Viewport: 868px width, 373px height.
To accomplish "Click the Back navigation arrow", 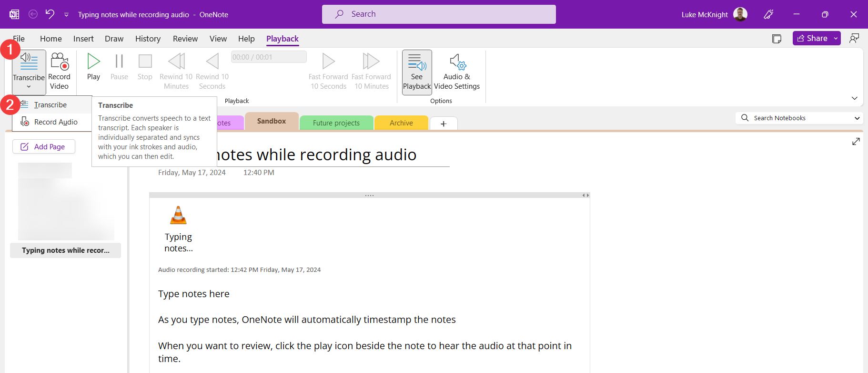I will coord(33,14).
